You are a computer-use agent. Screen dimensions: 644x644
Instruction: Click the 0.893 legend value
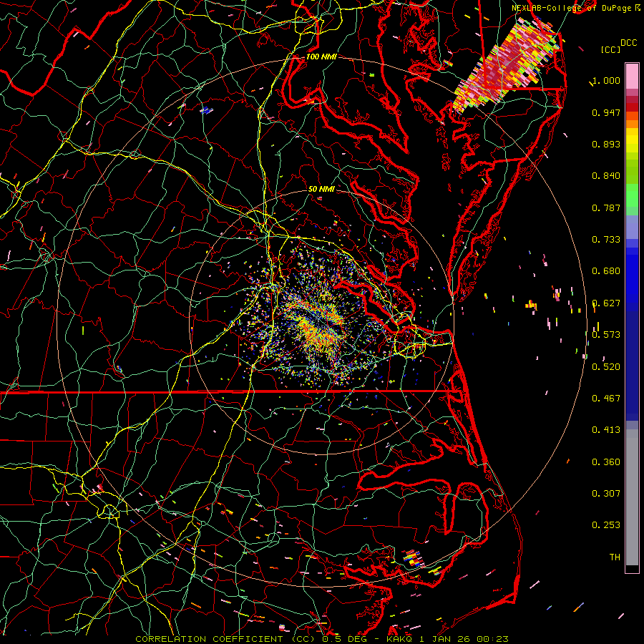pyautogui.click(x=606, y=144)
